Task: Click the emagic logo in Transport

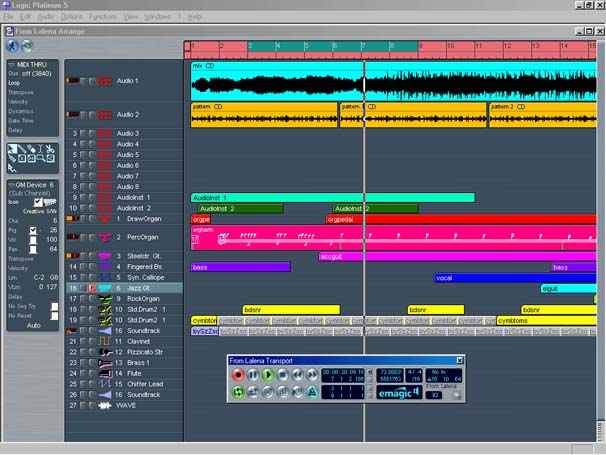Action: coord(399,393)
